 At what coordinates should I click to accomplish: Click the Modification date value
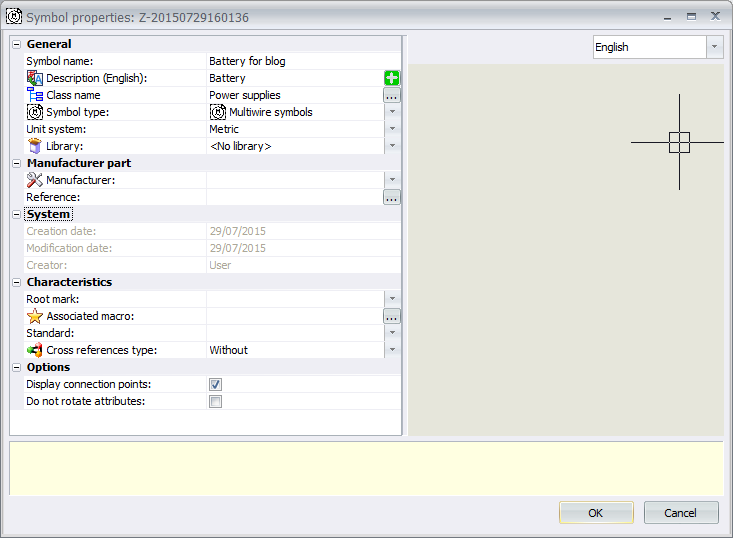[303, 248]
